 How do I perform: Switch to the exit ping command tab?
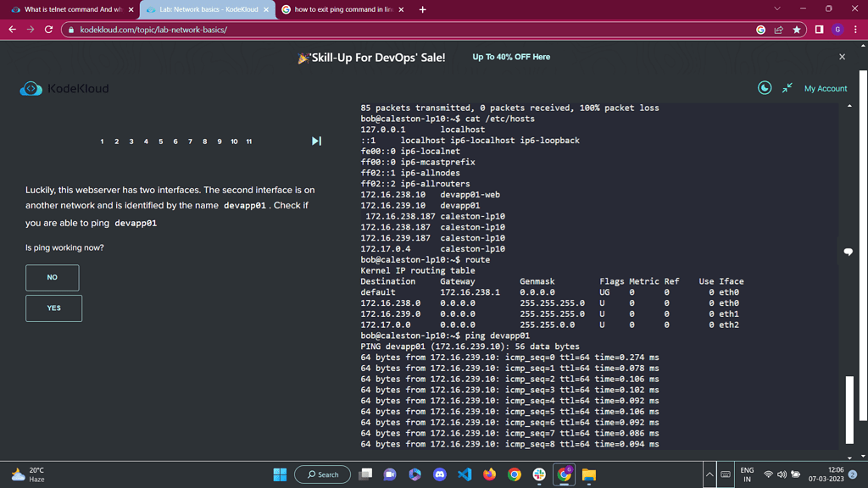[341, 9]
